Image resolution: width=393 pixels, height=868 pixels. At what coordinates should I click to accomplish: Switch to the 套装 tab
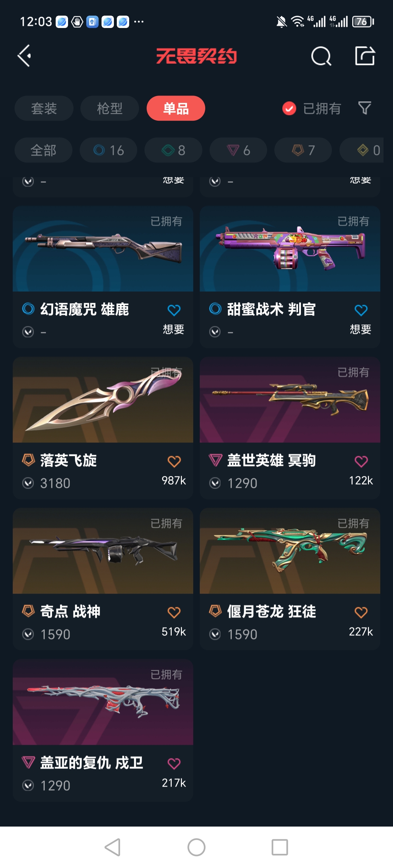44,108
